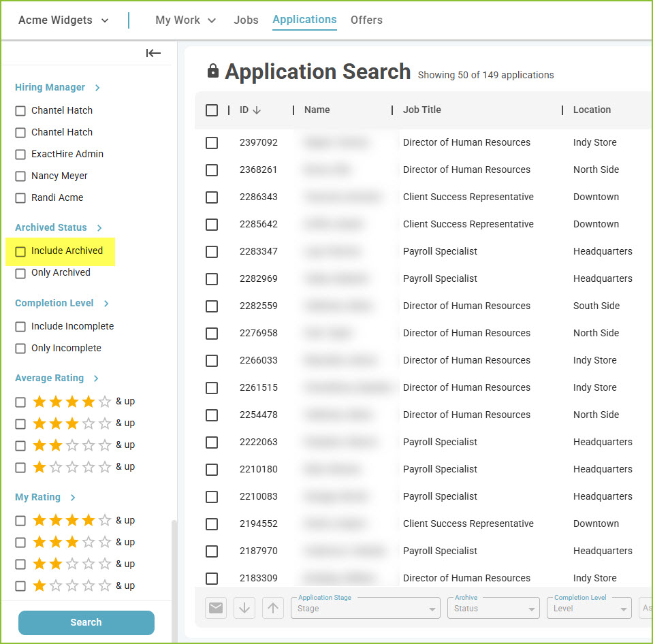653x644 pixels.
Task: Sort by the ID column descending arrow
Action: (x=257, y=110)
